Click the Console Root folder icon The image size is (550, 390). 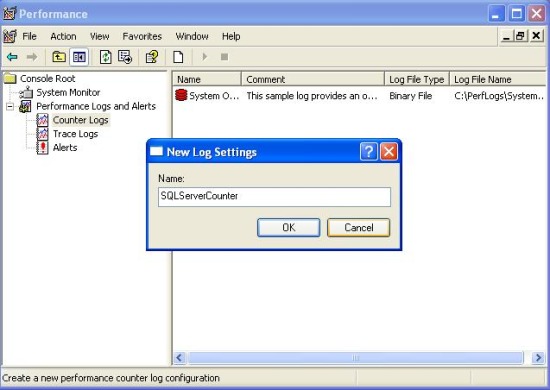(10, 79)
